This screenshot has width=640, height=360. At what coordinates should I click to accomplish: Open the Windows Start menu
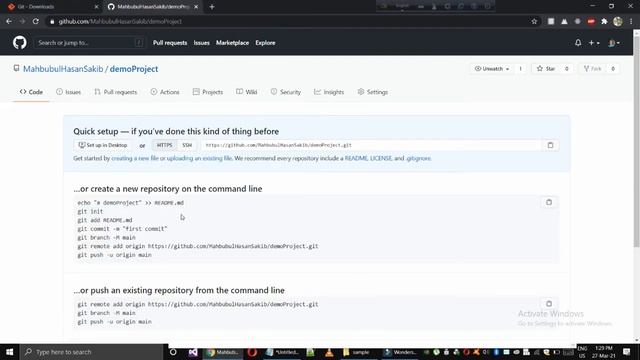9,352
